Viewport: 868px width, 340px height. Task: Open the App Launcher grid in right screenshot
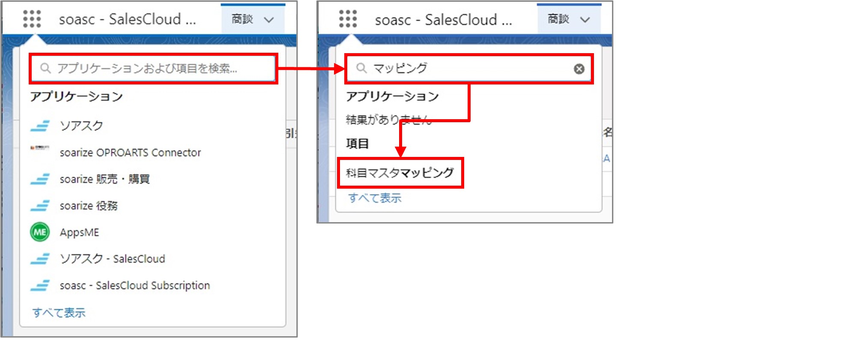point(348,19)
